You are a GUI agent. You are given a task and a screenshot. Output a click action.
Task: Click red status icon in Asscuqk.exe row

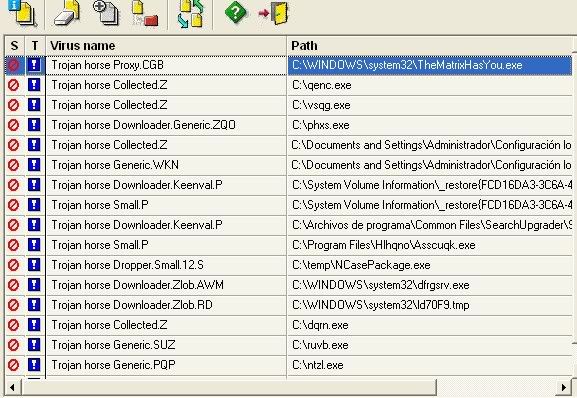pyautogui.click(x=14, y=245)
